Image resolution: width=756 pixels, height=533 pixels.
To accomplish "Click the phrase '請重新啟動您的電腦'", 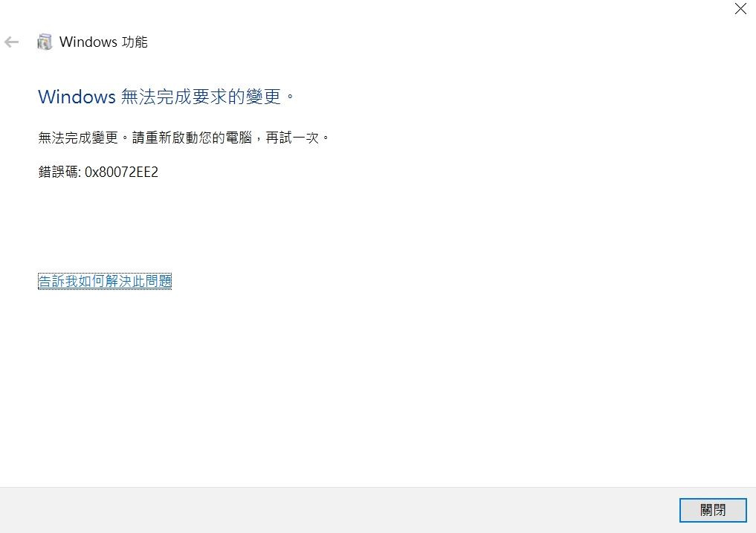I will point(192,138).
